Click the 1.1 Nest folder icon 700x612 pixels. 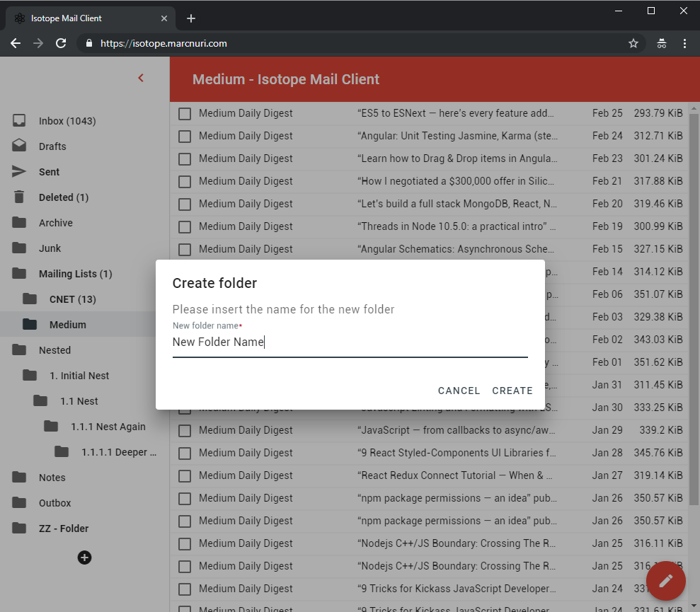click(x=40, y=400)
